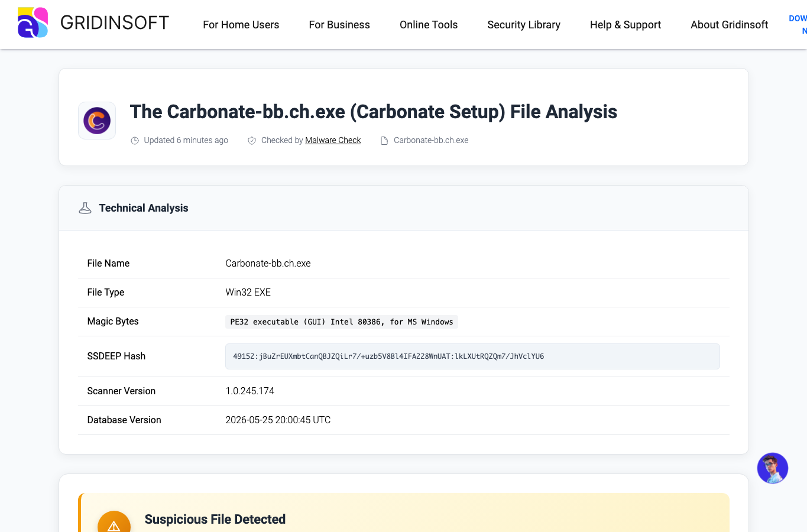Viewport: 807px width, 532px height.
Task: Click the File Name row label
Action: pyautogui.click(x=108, y=264)
